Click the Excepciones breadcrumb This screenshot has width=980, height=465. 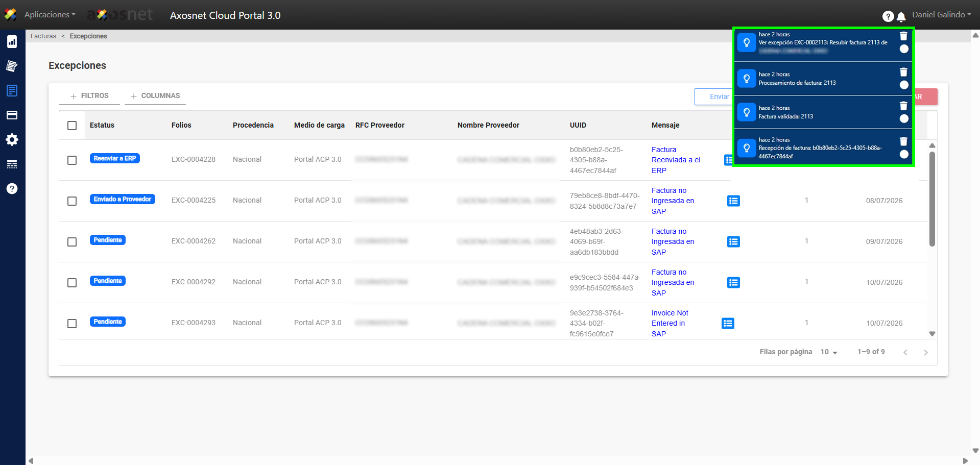point(88,36)
